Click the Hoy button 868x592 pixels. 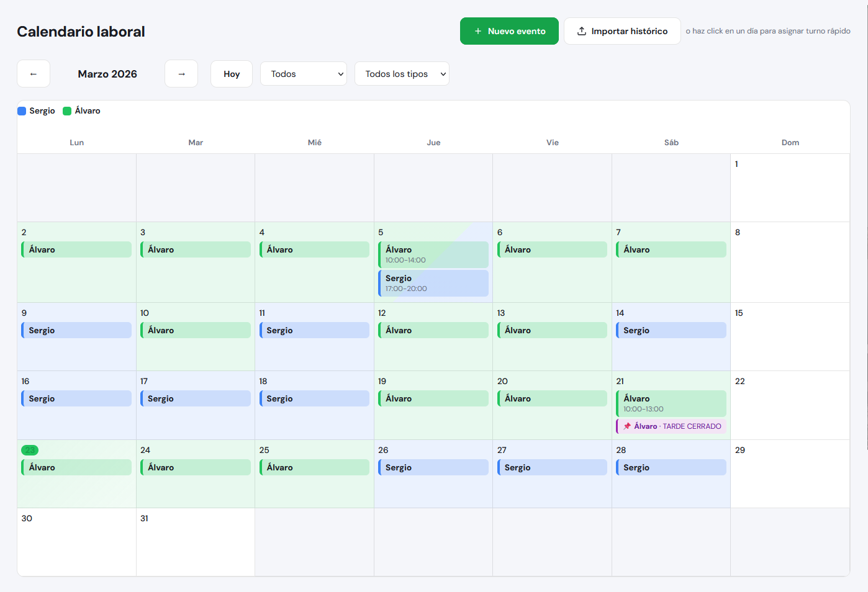pos(231,73)
